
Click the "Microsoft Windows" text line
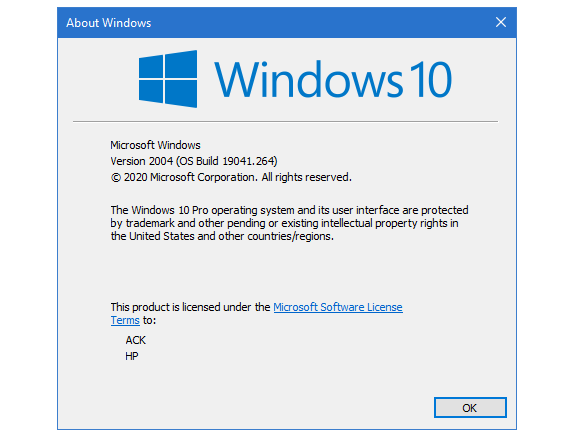[155, 145]
